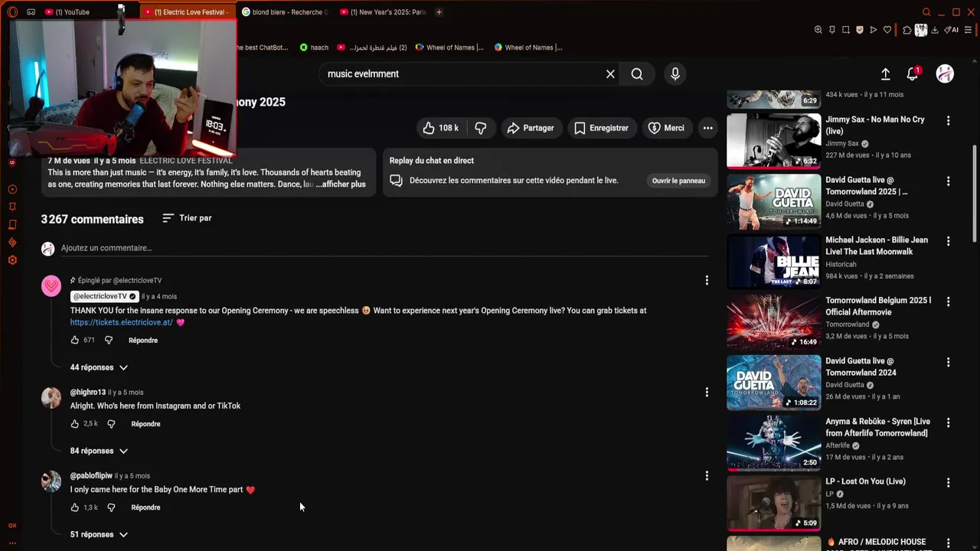Switch to the first YouTube tab

73,12
